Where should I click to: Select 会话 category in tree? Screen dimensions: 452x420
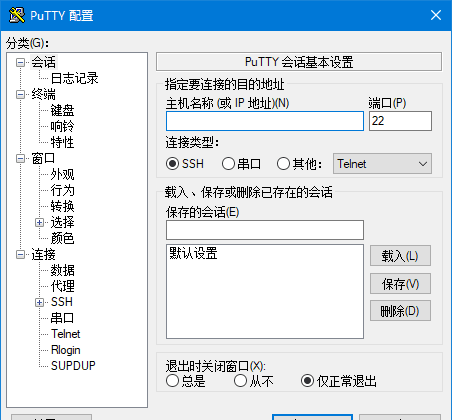(44, 62)
